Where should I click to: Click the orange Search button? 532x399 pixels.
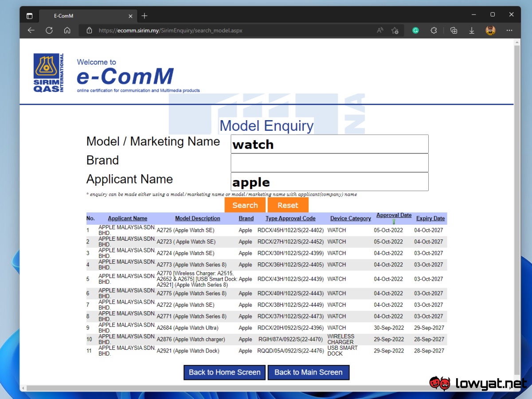(245, 205)
